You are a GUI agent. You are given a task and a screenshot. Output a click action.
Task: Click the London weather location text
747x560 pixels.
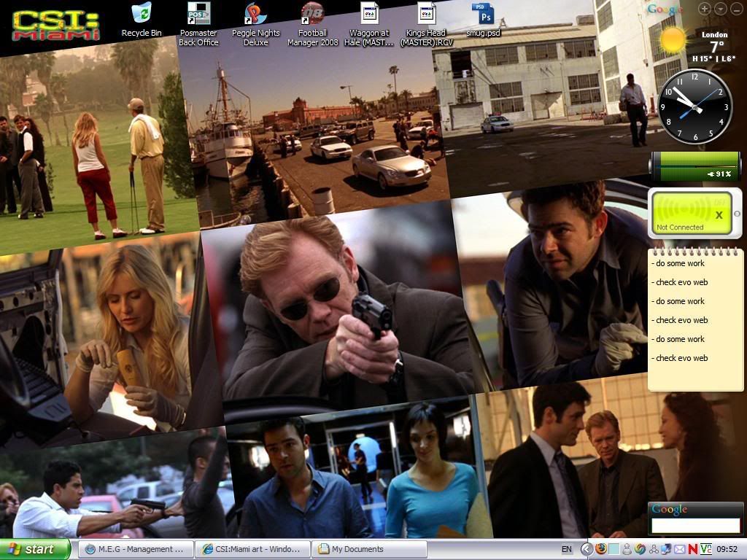coord(714,34)
